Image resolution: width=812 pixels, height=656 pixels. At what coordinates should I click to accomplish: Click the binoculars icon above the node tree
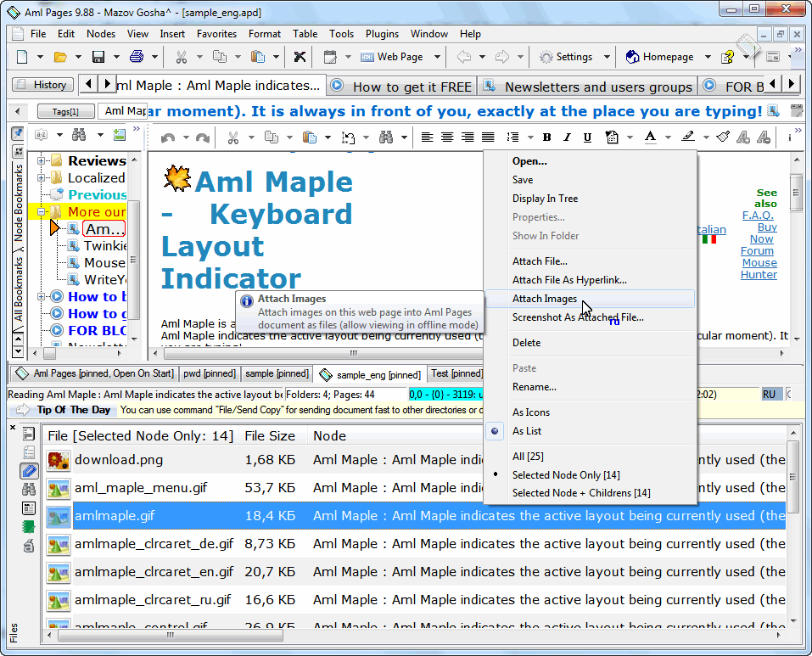pyautogui.click(x=79, y=135)
